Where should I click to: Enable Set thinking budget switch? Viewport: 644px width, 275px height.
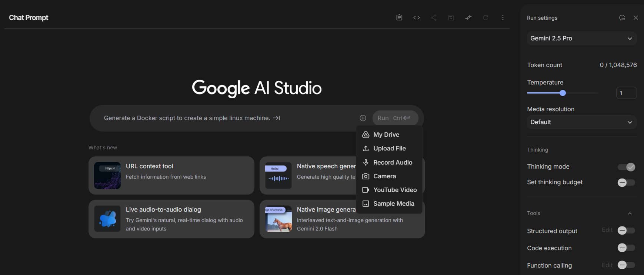click(626, 182)
